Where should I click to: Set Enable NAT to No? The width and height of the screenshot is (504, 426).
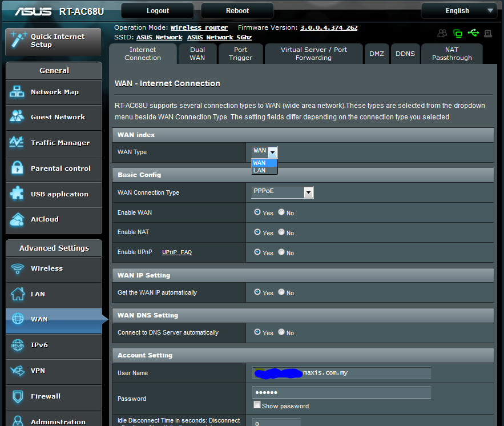pos(281,232)
